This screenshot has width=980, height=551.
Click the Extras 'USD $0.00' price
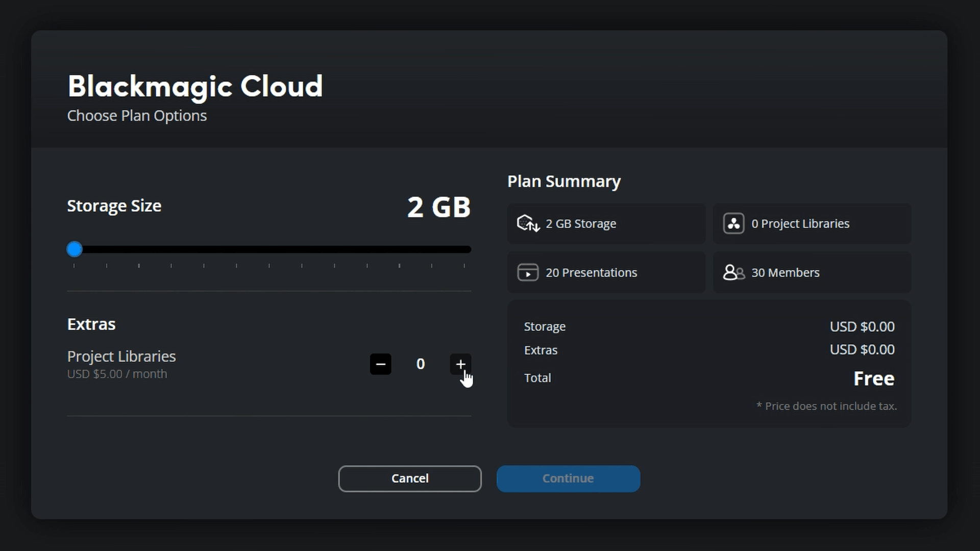[x=862, y=350]
